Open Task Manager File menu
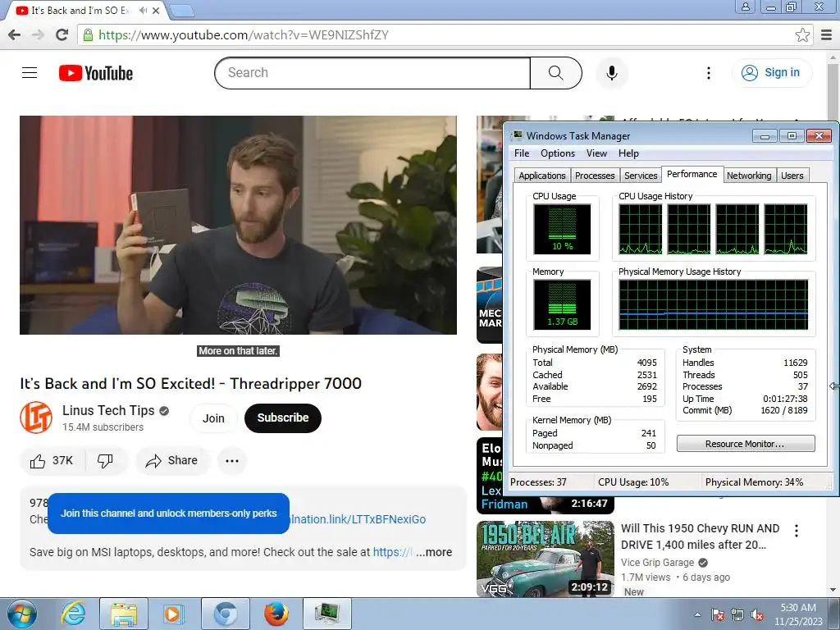The image size is (840, 630). [x=522, y=153]
